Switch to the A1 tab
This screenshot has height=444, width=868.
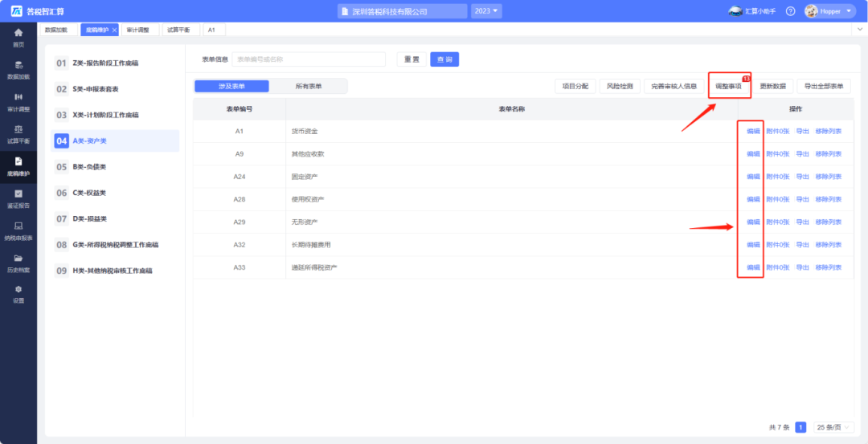point(214,30)
